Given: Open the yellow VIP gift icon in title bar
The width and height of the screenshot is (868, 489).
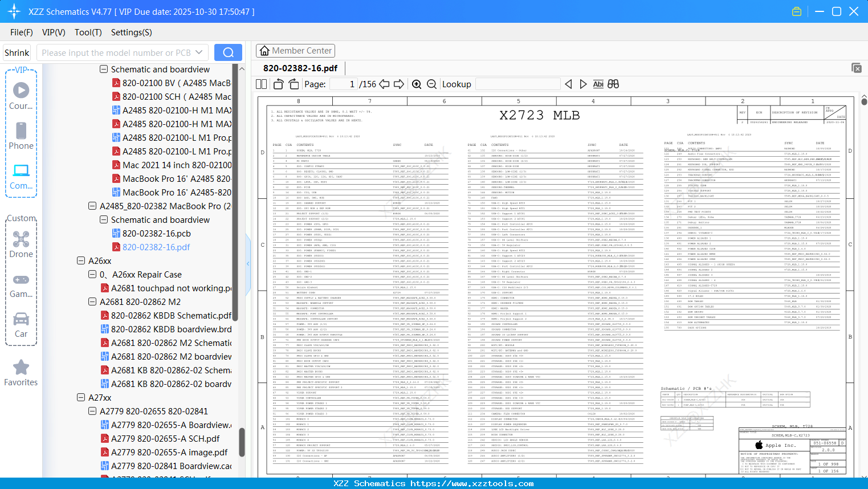Looking at the screenshot, I should (797, 11).
